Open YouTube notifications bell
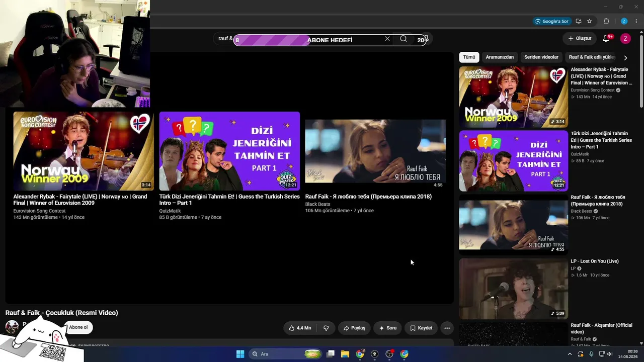This screenshot has height=362, width=644. pos(607,39)
